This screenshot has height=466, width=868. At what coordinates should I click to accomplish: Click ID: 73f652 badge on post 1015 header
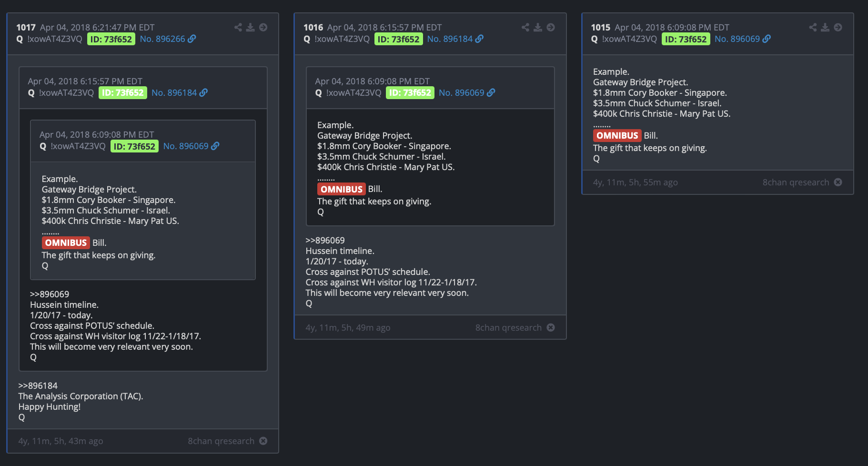click(x=686, y=39)
